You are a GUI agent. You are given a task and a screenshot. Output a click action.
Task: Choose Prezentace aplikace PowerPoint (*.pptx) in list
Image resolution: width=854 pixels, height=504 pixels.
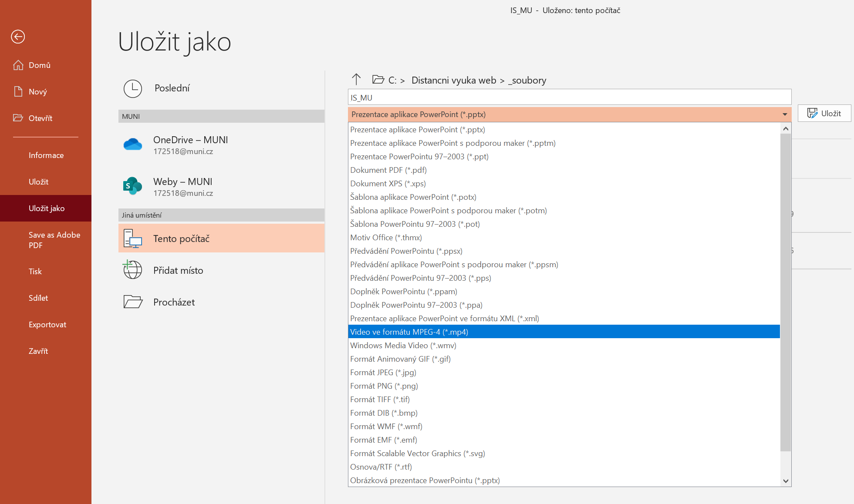[x=564, y=130]
